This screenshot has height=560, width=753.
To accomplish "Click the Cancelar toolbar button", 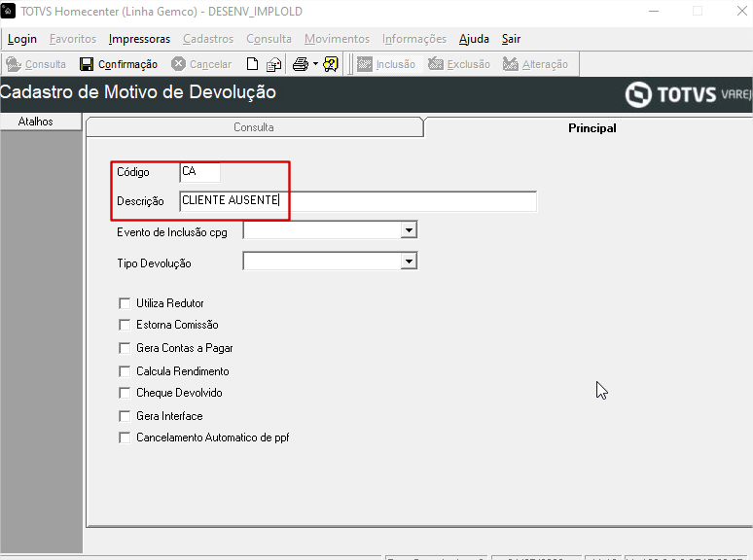I will [201, 64].
